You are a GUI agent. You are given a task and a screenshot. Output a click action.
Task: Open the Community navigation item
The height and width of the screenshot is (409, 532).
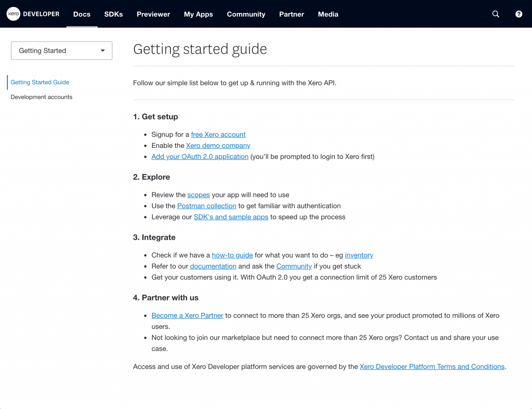coord(246,14)
